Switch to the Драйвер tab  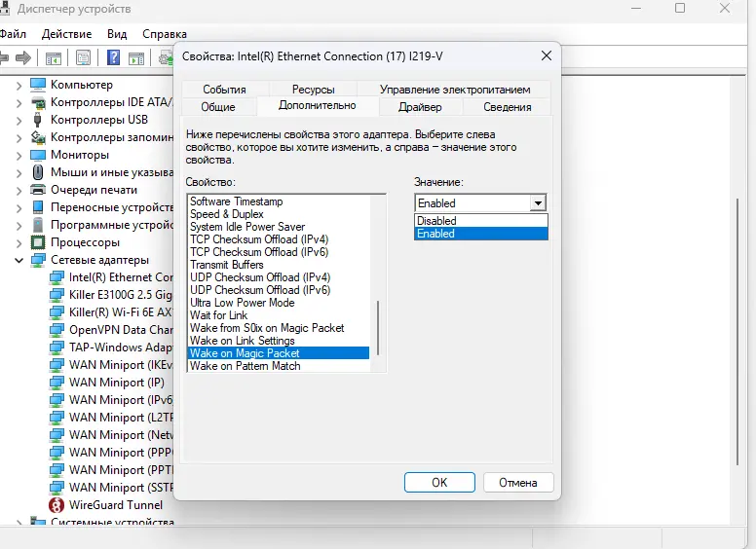[420, 107]
